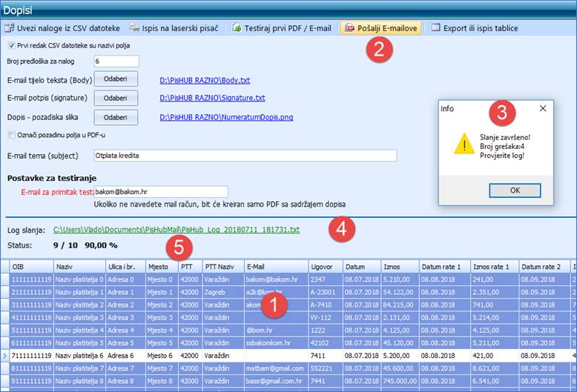Toggle Prvi redak CSV datoteke checkbox

point(11,46)
